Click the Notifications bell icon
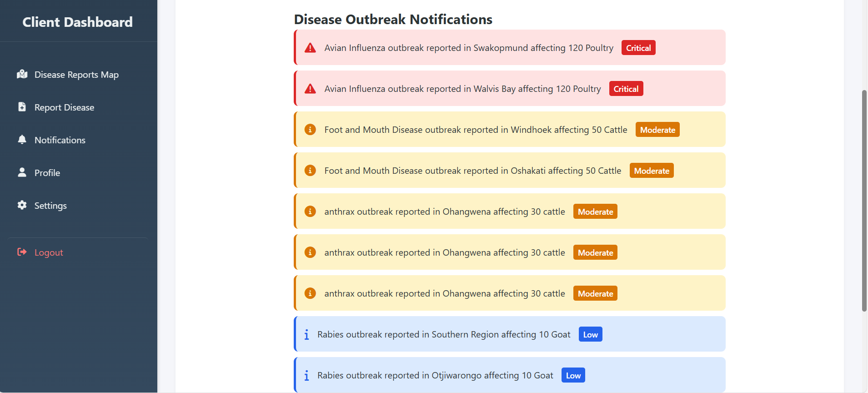 coord(22,140)
